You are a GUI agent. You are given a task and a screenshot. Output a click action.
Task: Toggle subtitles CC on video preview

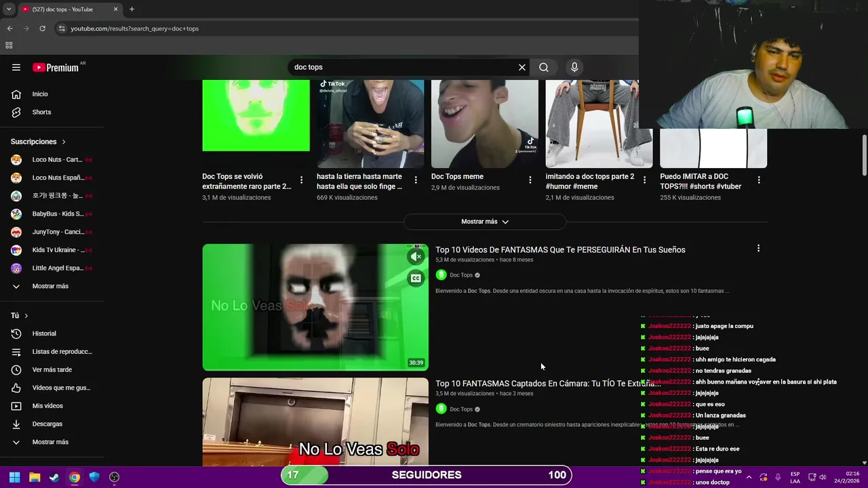[416, 279]
